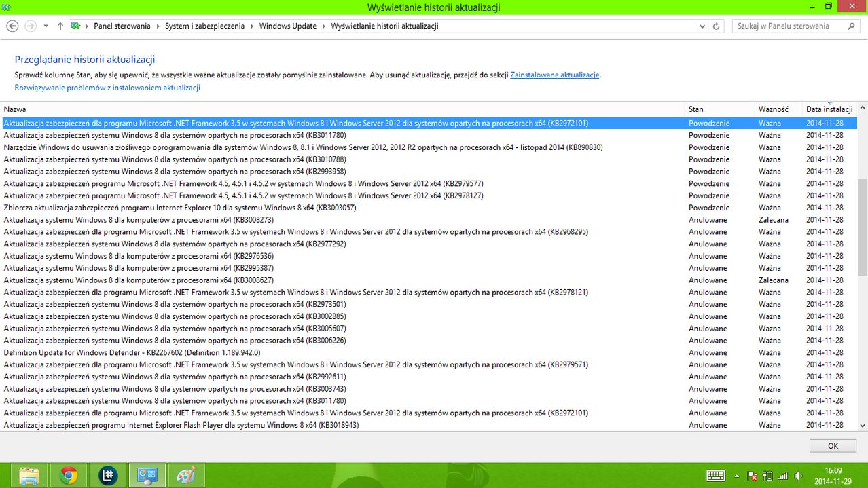Image resolution: width=868 pixels, height=488 pixels.
Task: Click the OK button
Action: point(833,446)
